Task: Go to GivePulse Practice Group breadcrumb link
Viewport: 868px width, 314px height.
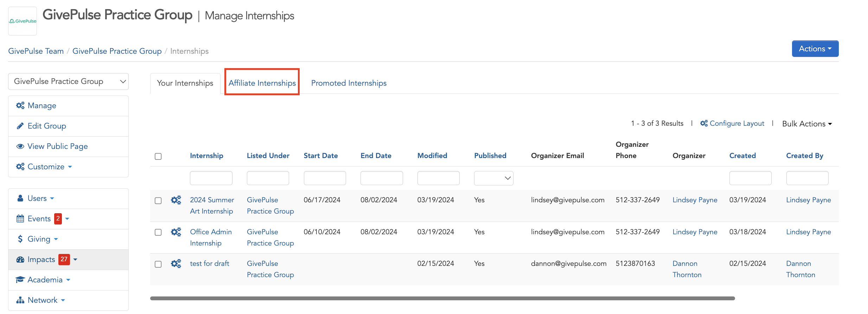Action: [117, 51]
